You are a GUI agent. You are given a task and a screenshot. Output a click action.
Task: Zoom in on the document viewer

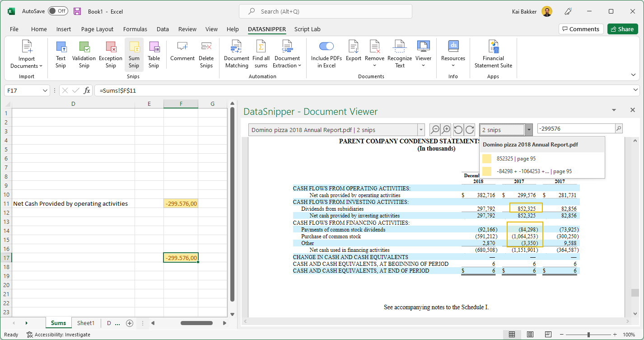pyautogui.click(x=446, y=130)
